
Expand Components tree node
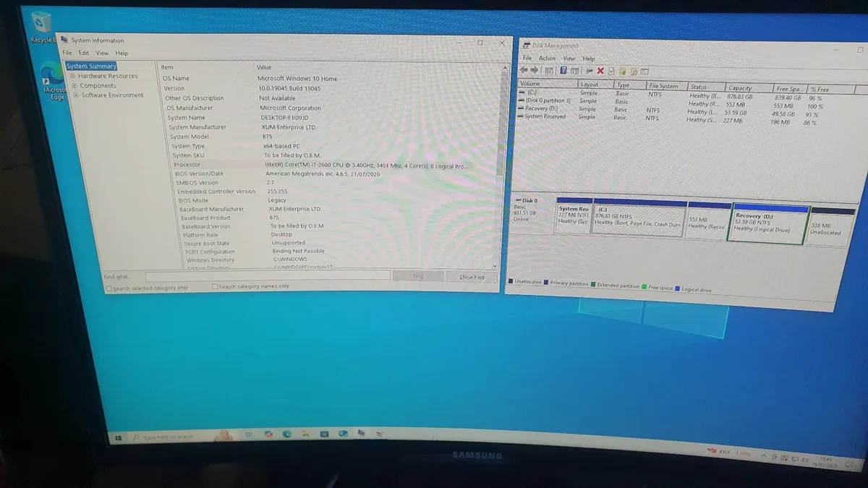tap(75, 85)
